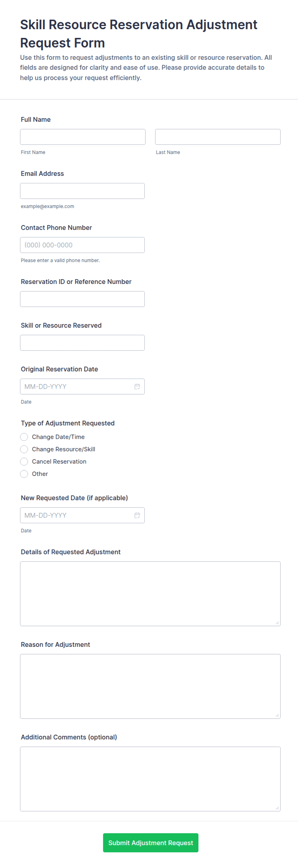
Task: Click inside Details of Requested Adjustment textarea
Action: point(150,594)
